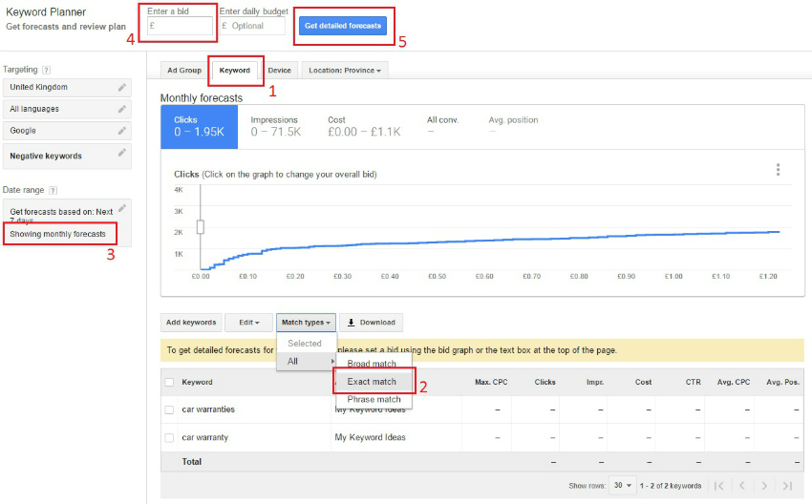Viewport: 812px width, 504px height.
Task: Click pencil icon beside All languages
Action: pyautogui.click(x=121, y=109)
